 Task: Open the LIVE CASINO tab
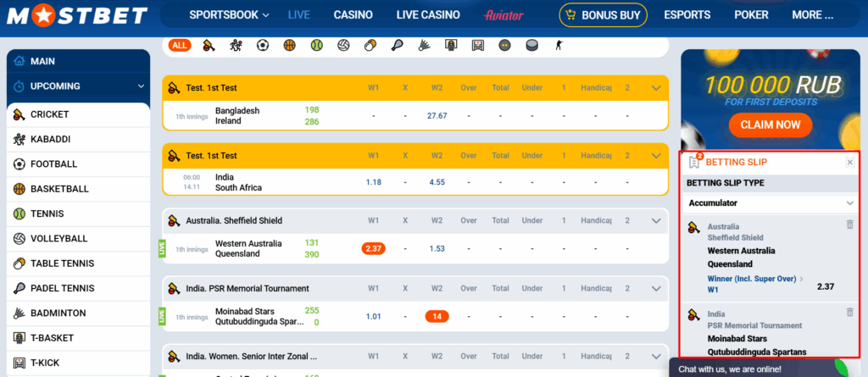tap(428, 15)
